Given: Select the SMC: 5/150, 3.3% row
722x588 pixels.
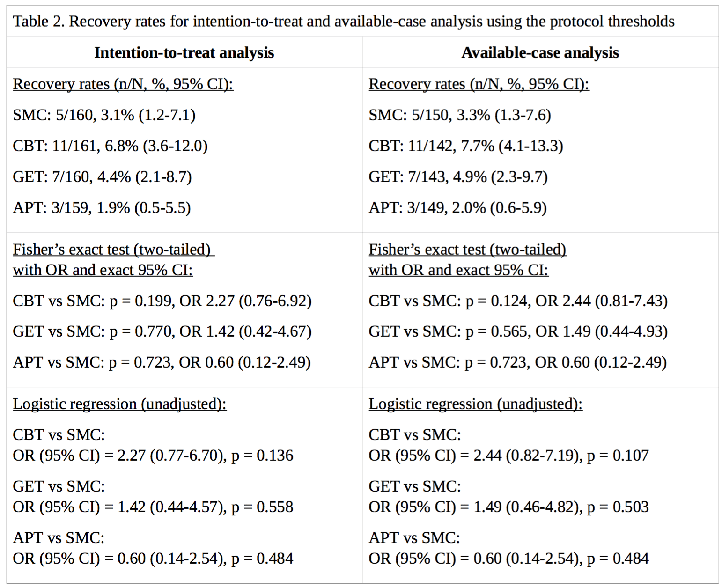Looking at the screenshot, I should (x=459, y=115).
